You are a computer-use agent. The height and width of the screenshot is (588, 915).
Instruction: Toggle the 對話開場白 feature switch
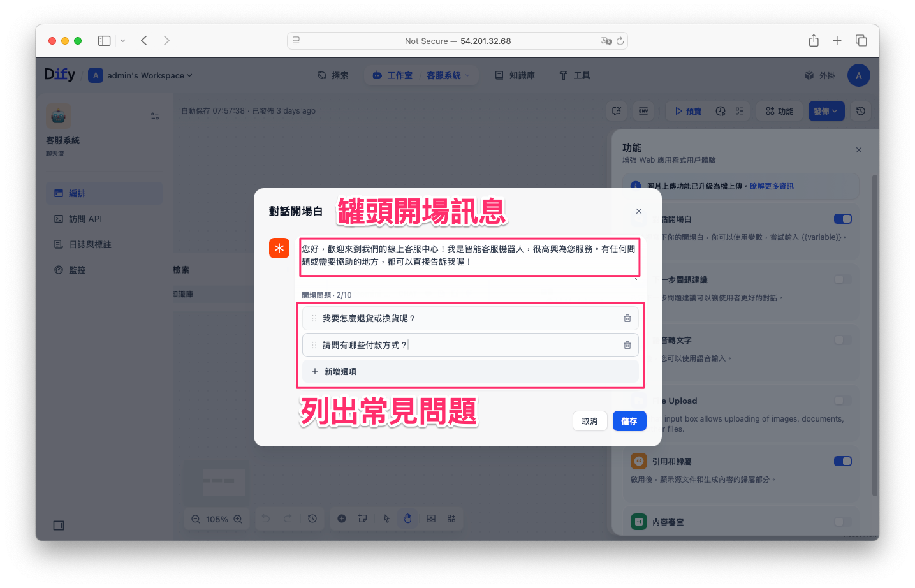842,219
